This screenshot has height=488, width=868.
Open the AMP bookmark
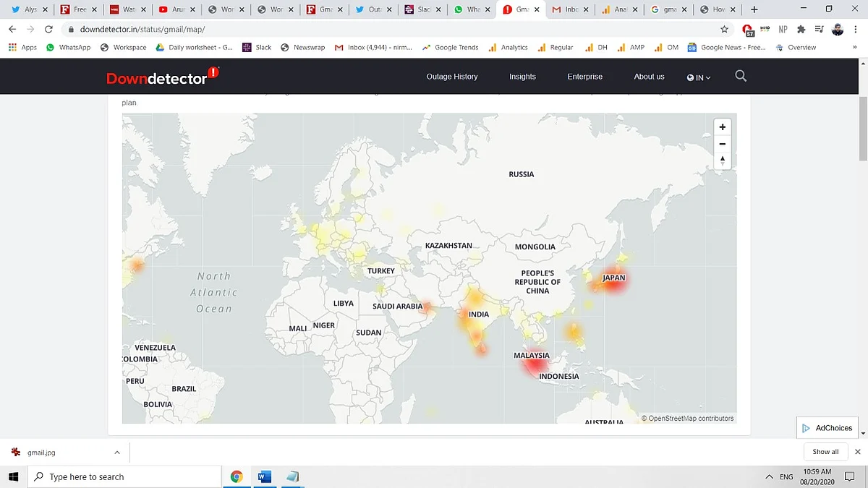point(631,47)
